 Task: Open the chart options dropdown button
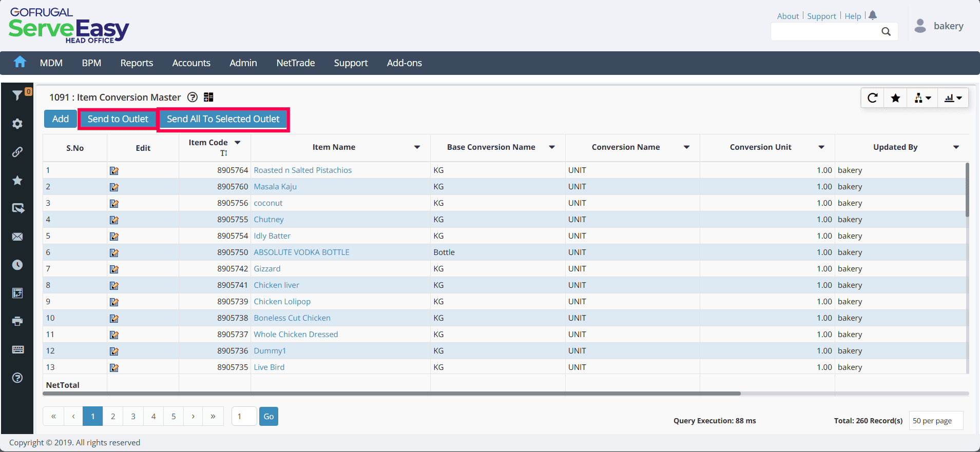coord(953,98)
